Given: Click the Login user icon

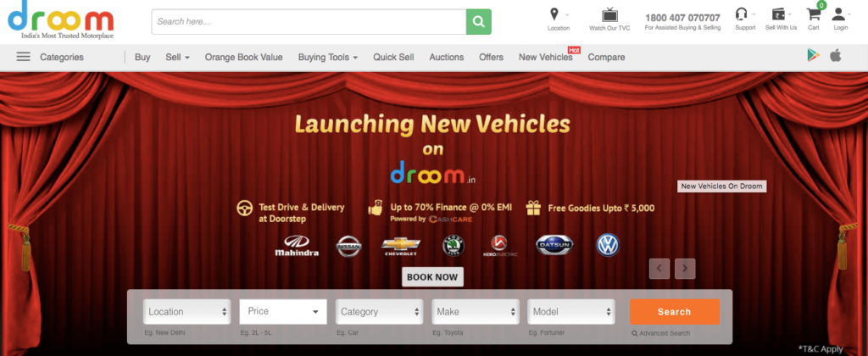Looking at the screenshot, I should pos(838,14).
